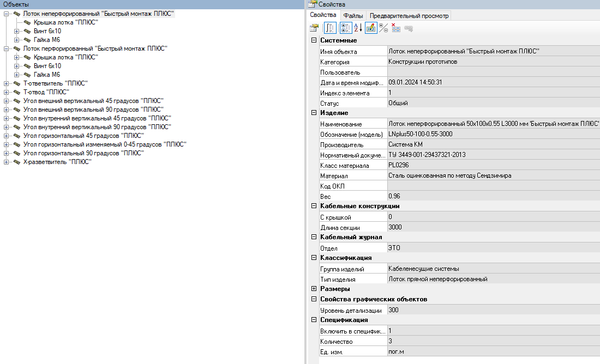Click the icon beside Винт 6x10 under Лоток перфорированный
The width and height of the screenshot is (600, 364).
27,66
